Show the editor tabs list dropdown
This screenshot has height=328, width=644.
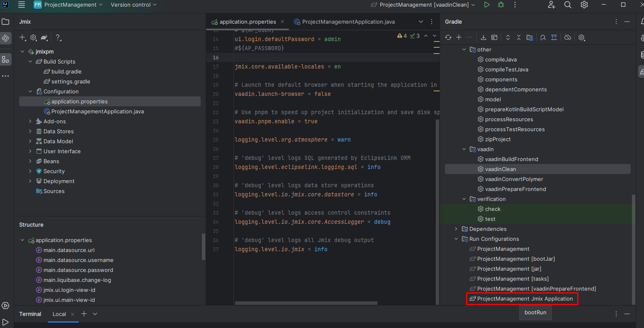point(421,22)
